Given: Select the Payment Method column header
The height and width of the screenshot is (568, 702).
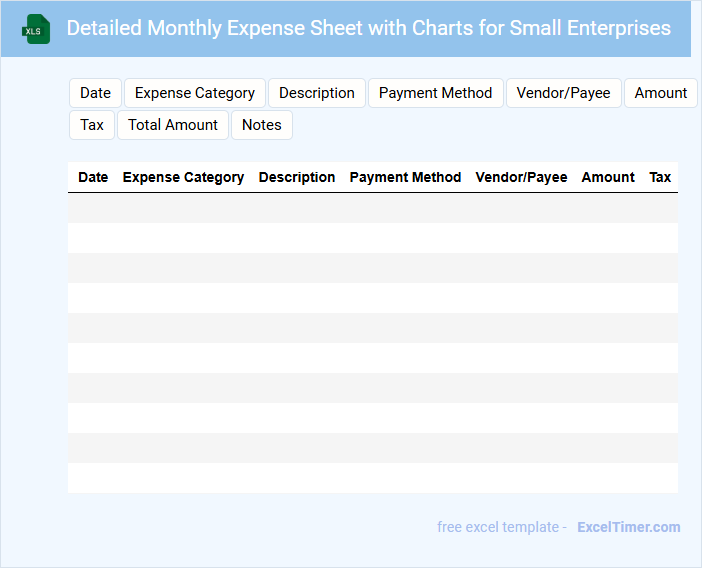Looking at the screenshot, I should (405, 177).
